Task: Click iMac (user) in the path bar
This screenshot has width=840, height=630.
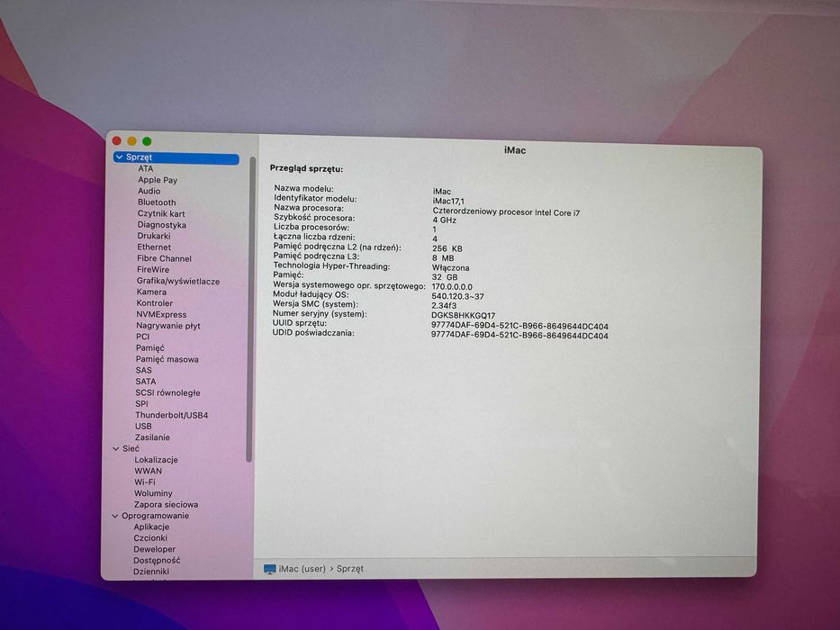Action: tap(303, 569)
